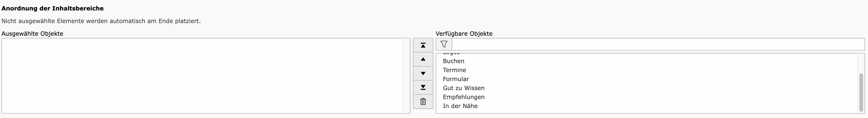Move selected item up one position
868x118 pixels.
[x=423, y=59]
